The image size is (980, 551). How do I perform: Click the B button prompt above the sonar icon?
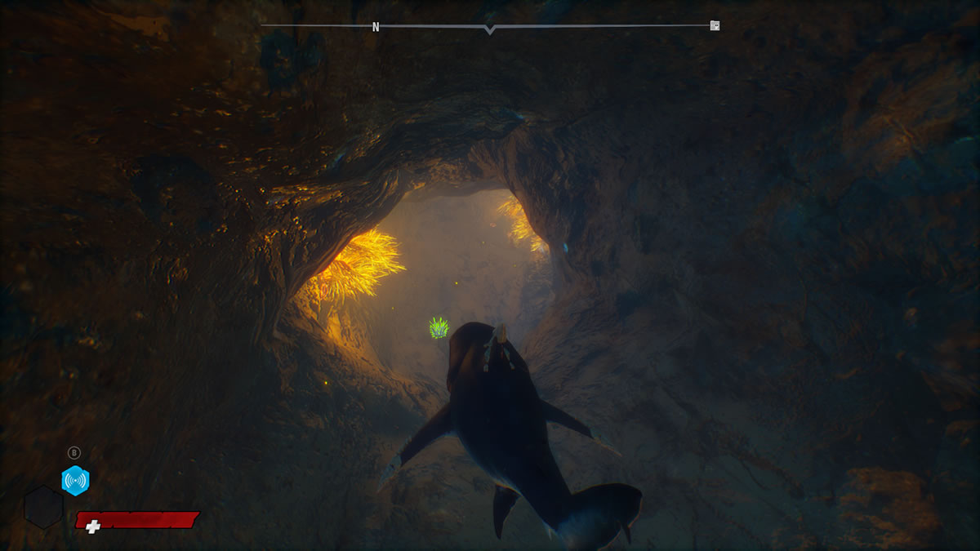(73, 452)
